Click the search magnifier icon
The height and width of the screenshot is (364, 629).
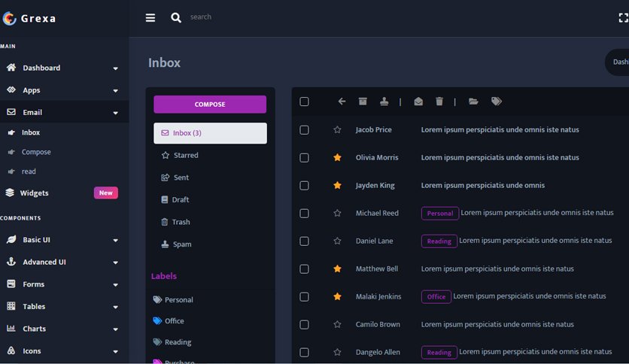pyautogui.click(x=176, y=17)
